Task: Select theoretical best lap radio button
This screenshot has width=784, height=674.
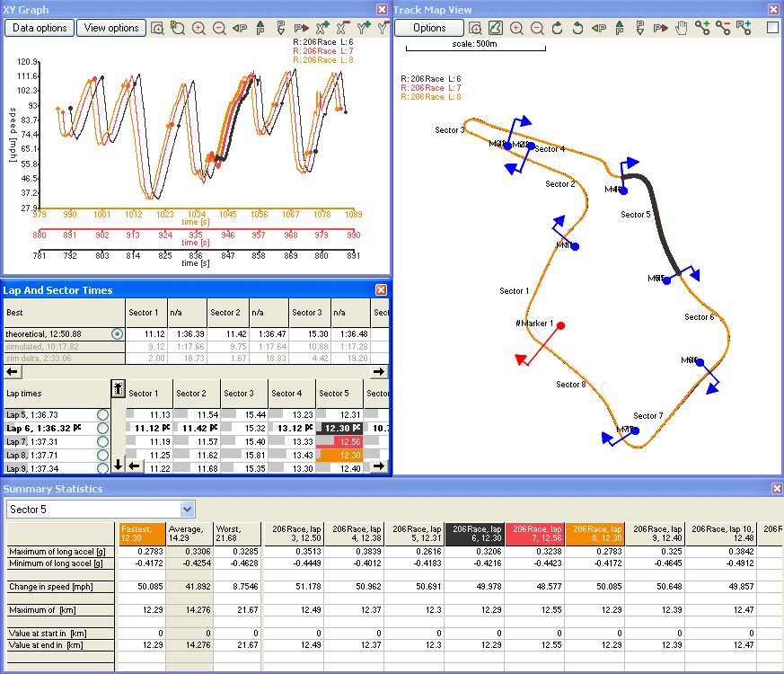Action: (117, 333)
